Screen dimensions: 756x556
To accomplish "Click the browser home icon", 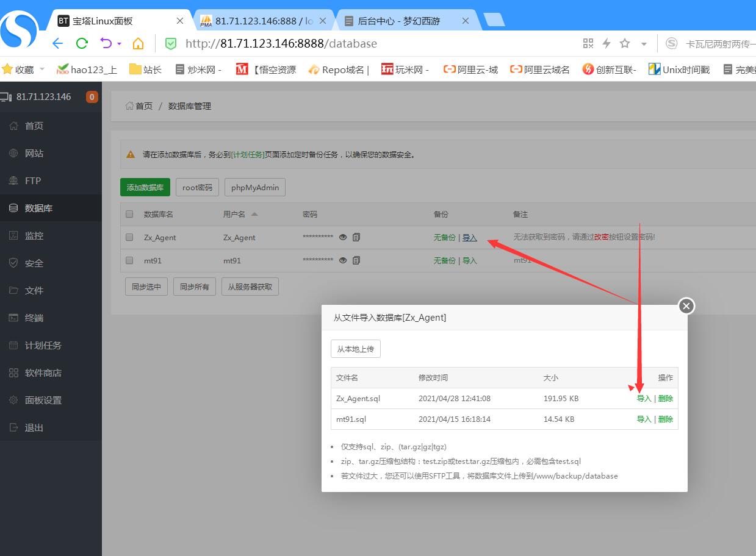I will click(139, 43).
